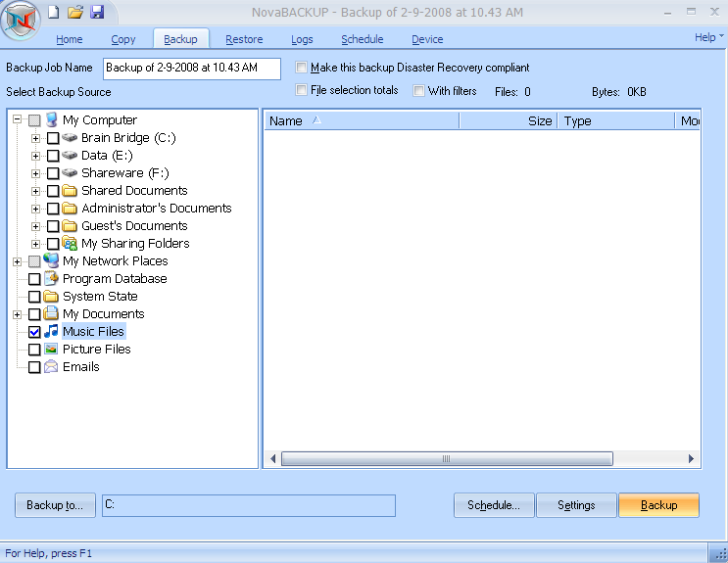Click the Backup Job Name text field

tap(192, 69)
